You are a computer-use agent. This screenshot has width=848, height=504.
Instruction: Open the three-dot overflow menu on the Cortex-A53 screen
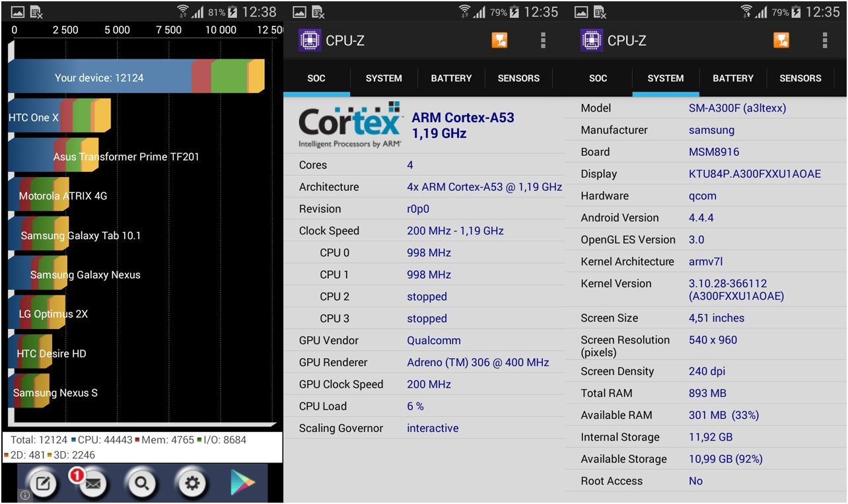click(543, 40)
